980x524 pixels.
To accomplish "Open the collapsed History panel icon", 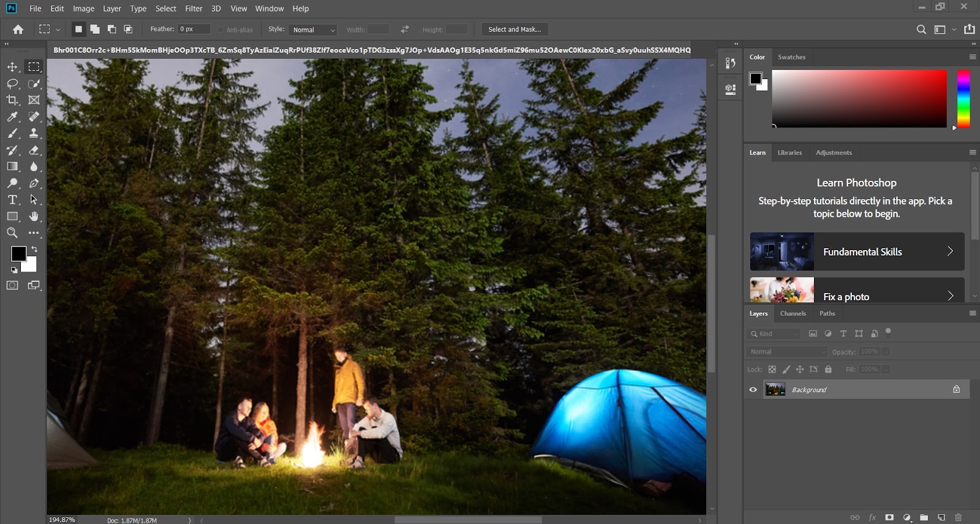I will point(730,63).
